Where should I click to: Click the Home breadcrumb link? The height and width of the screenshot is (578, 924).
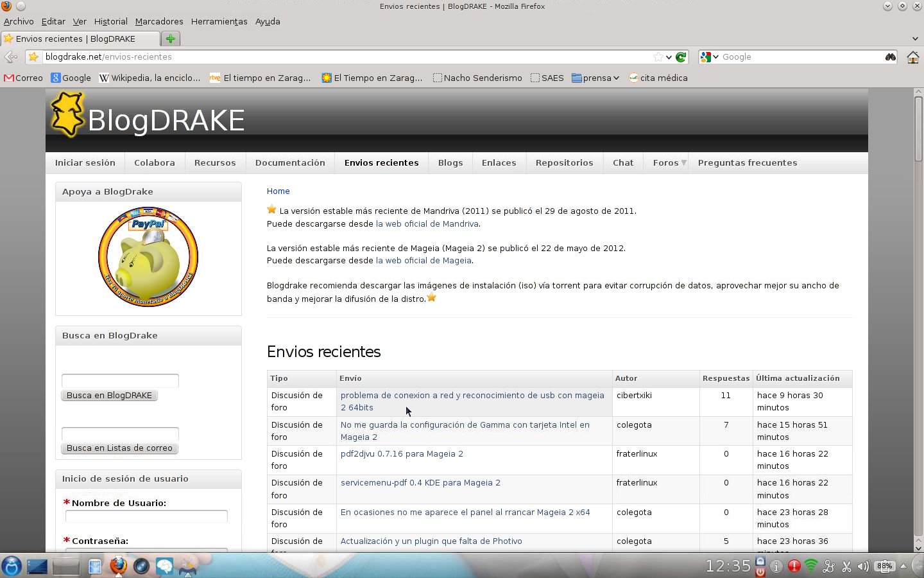(278, 191)
